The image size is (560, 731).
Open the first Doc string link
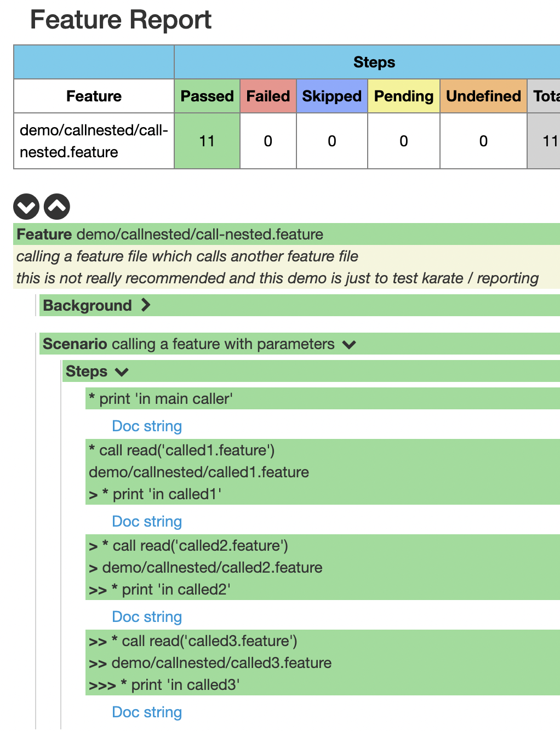(146, 426)
